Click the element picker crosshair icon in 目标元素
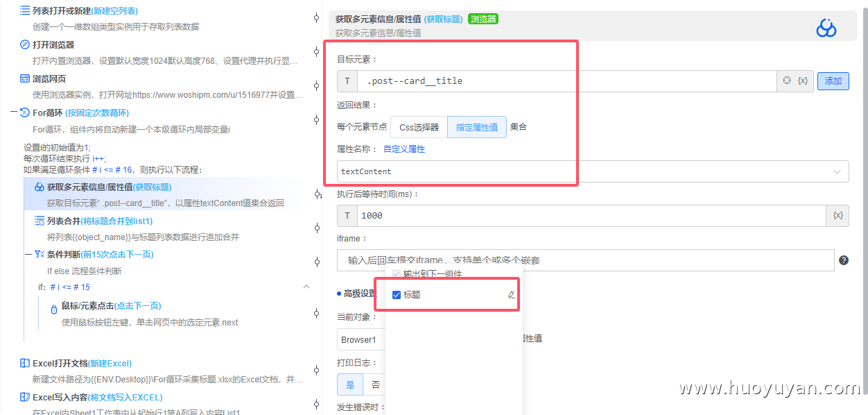The height and width of the screenshot is (415, 868). (787, 81)
